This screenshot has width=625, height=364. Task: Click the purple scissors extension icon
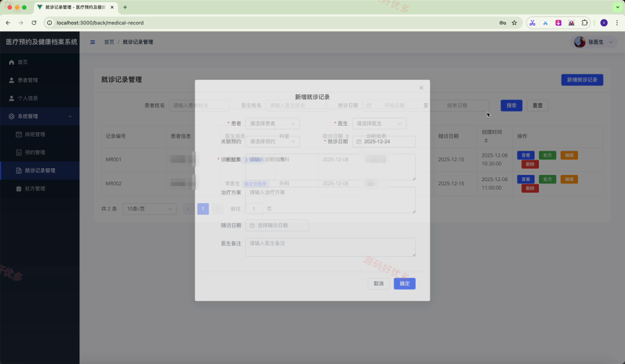click(532, 23)
